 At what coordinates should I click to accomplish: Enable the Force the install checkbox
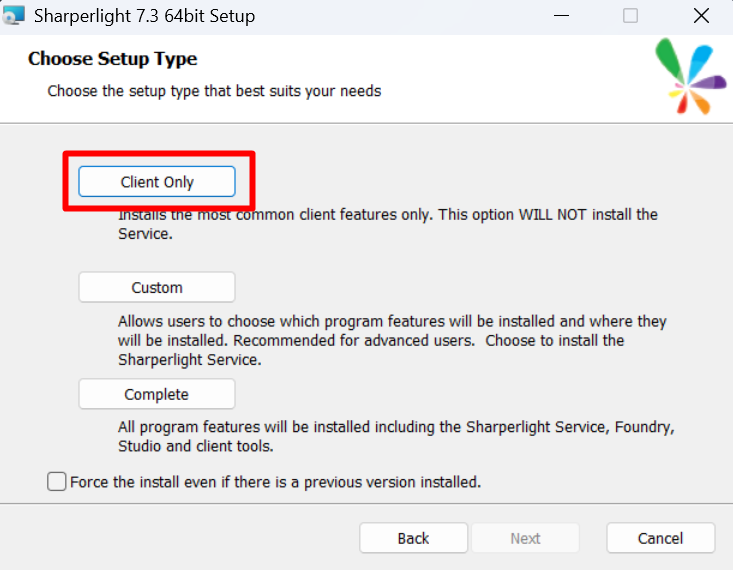[x=57, y=482]
